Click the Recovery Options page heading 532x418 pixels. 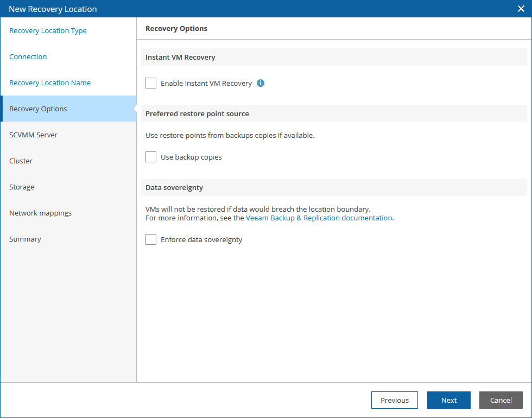176,28
